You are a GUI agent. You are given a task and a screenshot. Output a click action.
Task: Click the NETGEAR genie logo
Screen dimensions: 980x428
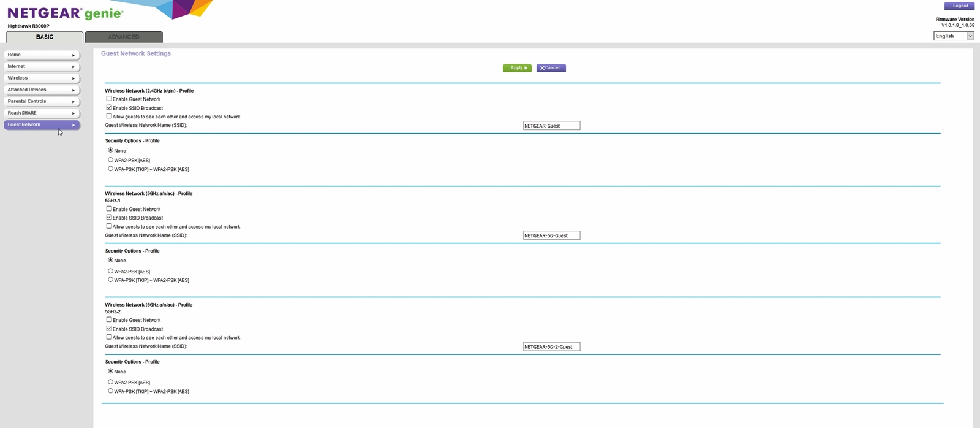65,13
